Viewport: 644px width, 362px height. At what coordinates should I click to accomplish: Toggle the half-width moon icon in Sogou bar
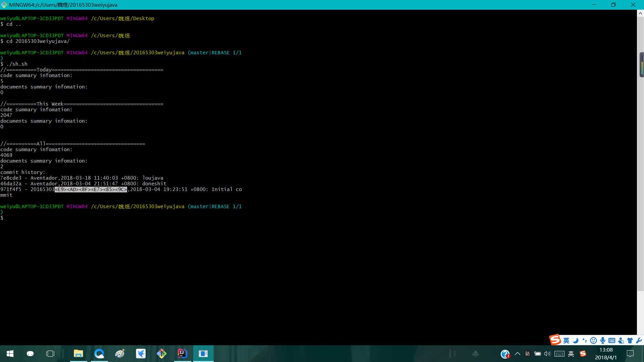click(576, 341)
